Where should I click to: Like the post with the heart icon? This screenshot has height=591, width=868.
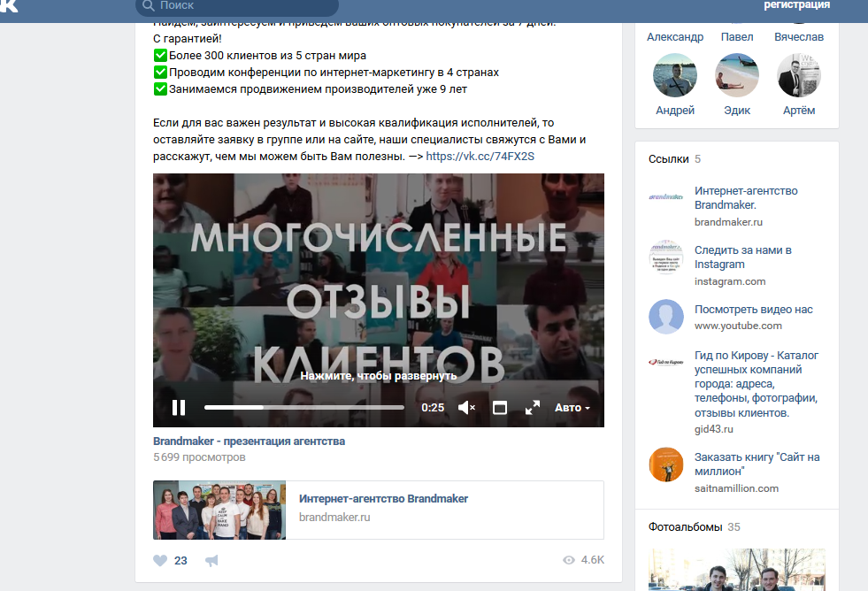160,561
